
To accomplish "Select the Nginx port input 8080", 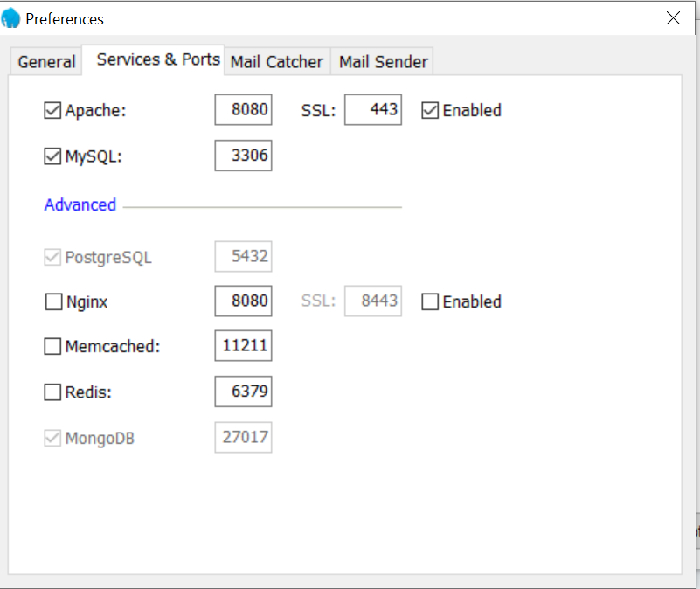I will tap(243, 301).
